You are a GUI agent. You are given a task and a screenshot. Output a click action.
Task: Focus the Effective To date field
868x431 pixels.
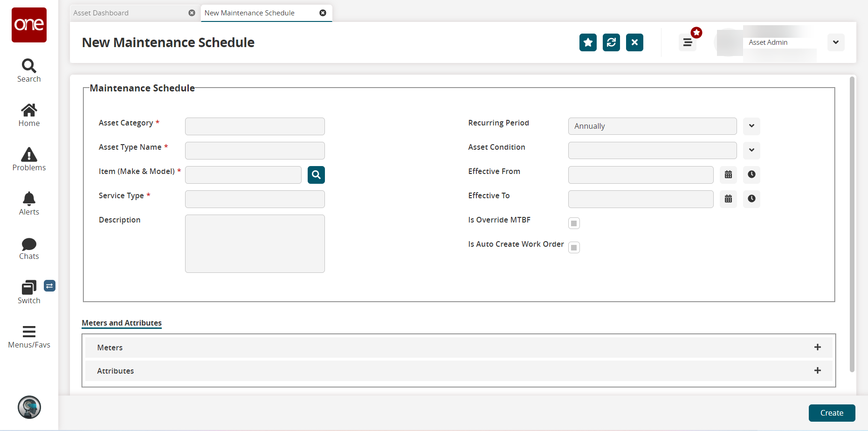click(x=641, y=199)
